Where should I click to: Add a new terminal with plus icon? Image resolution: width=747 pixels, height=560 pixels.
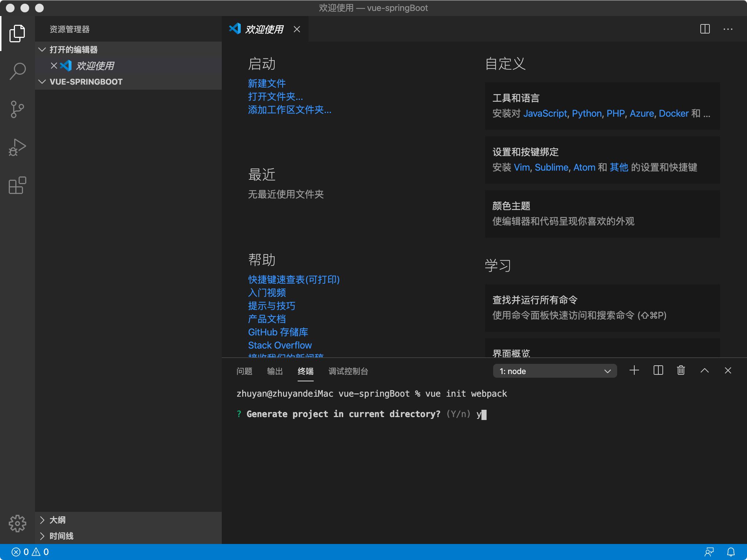(634, 371)
